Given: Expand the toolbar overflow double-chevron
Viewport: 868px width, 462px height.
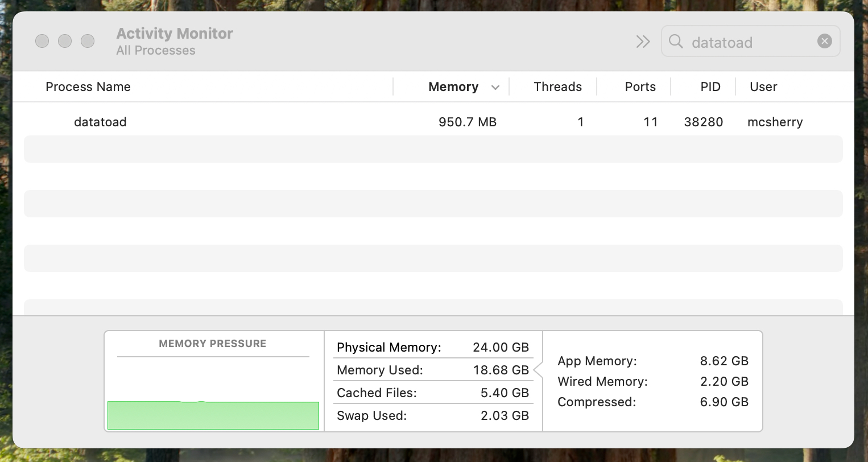Looking at the screenshot, I should (643, 42).
